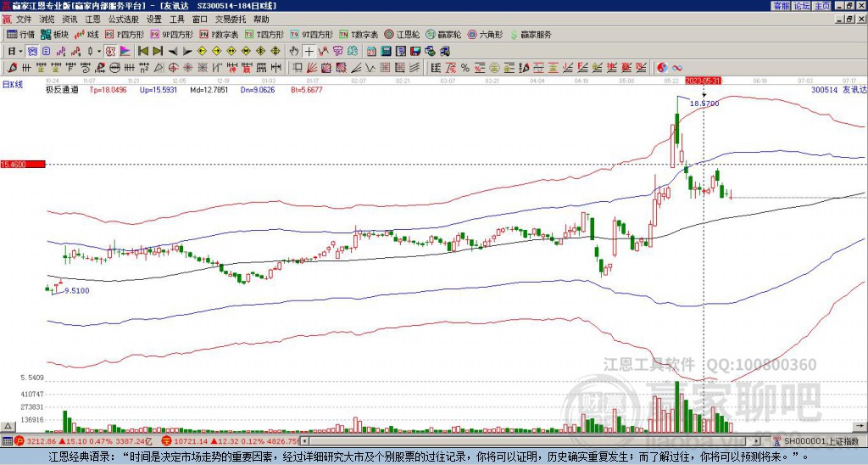Open the 浏览 menu
The image size is (868, 465).
click(47, 20)
